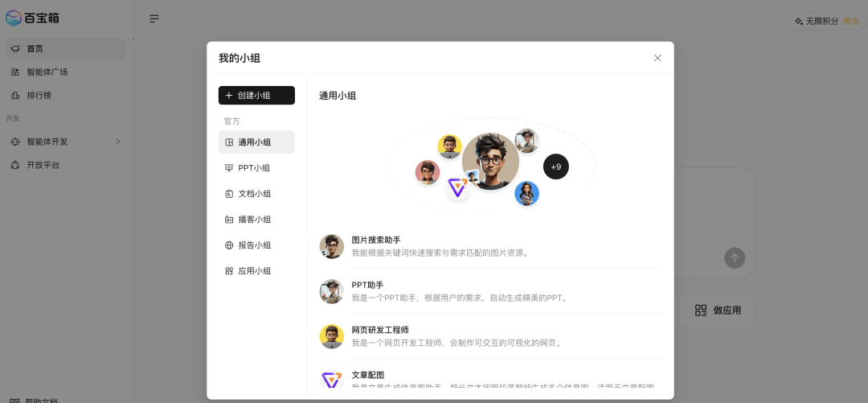Click the large central avatar in group graphic

point(490,162)
